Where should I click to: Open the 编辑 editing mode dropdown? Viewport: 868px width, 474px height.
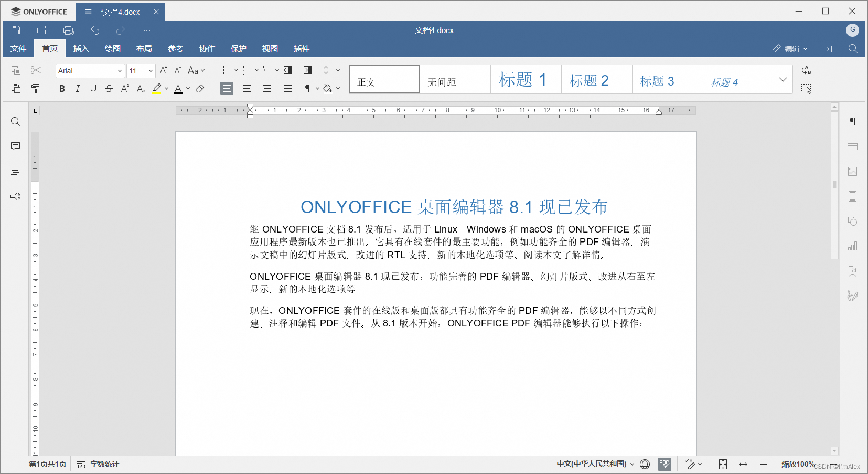(790, 48)
